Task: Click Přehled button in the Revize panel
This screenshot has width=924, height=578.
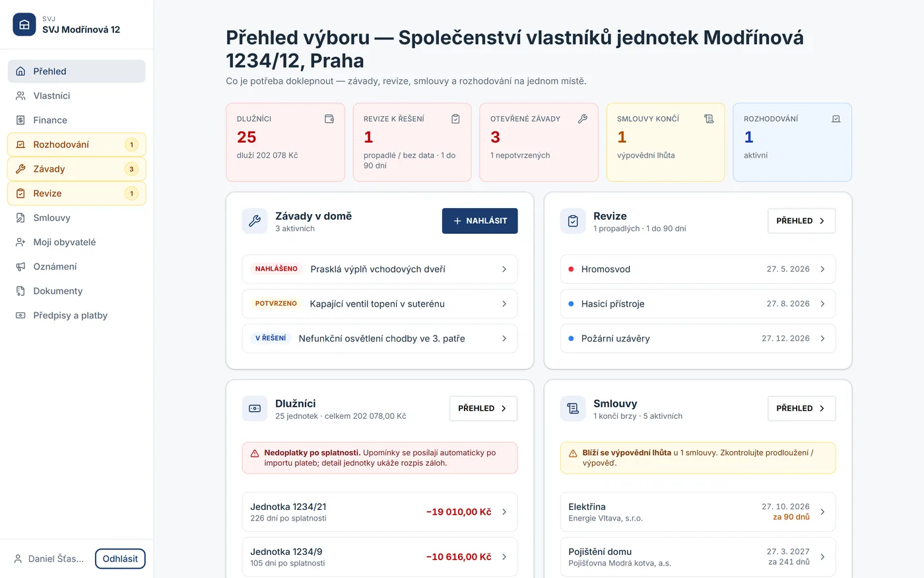Action: 801,221
